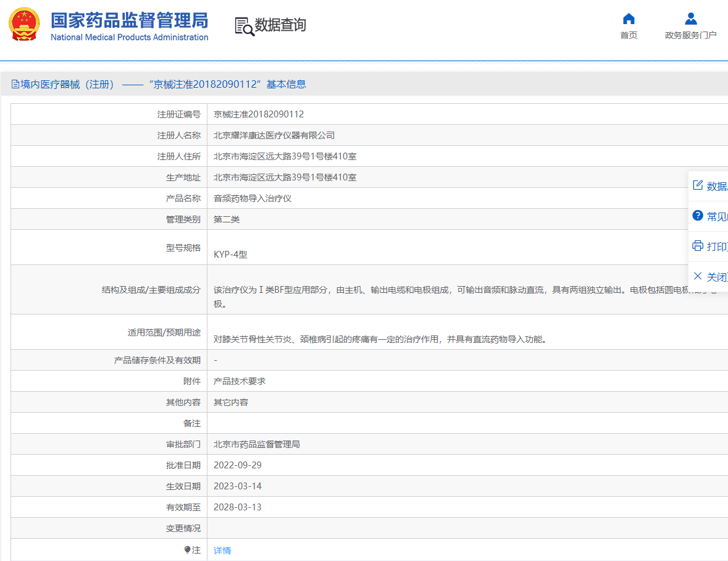Click 产品技术要求 attachment text
728x561 pixels.
coord(240,381)
